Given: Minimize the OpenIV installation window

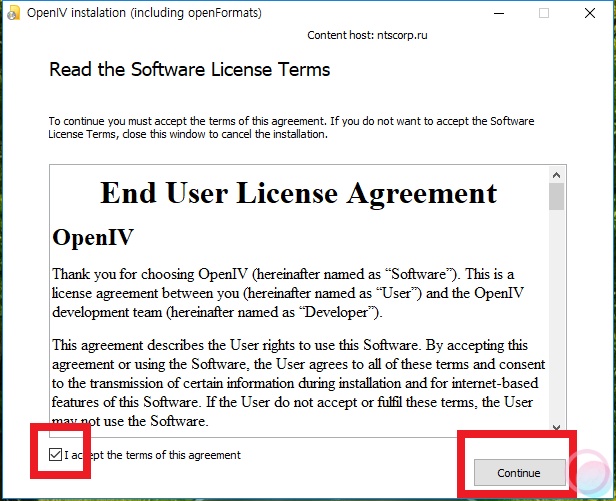Looking at the screenshot, I should click(499, 13).
